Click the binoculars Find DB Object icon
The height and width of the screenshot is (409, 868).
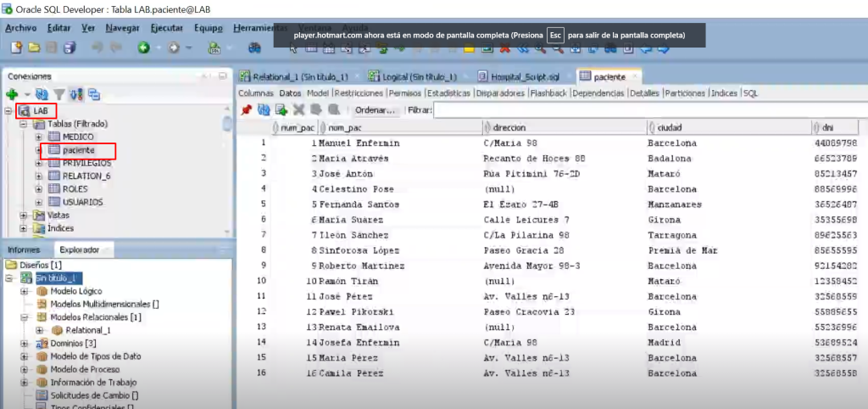point(254,48)
